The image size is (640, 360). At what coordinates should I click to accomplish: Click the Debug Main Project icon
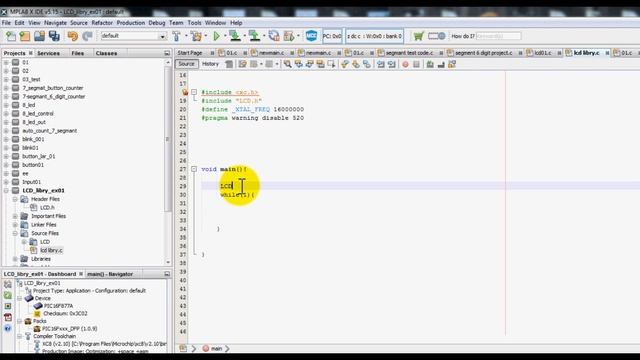[x=289, y=36]
